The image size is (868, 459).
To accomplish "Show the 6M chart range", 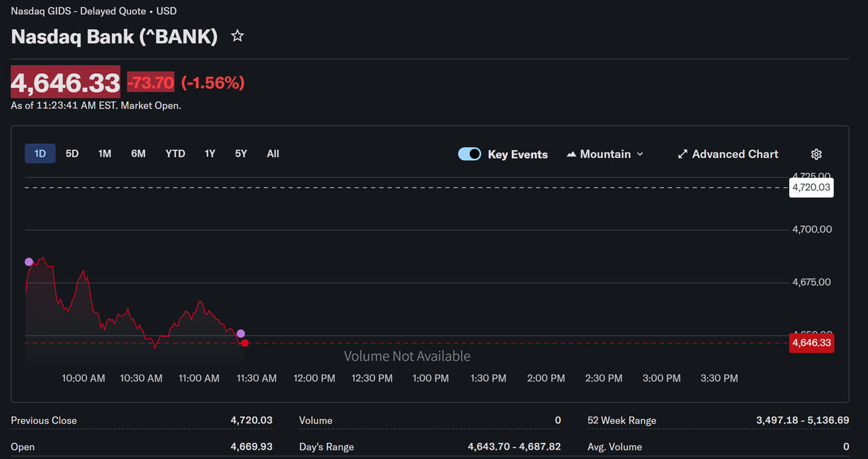I will (138, 154).
